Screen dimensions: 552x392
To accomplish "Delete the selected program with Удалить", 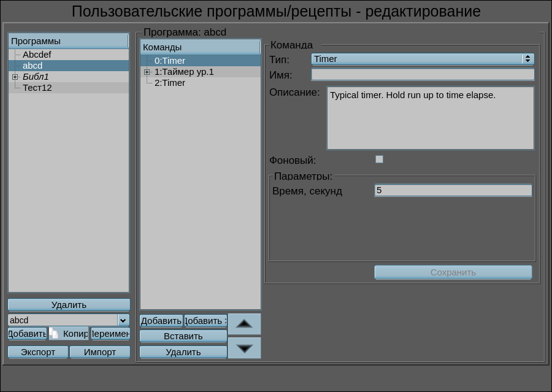I will [69, 305].
